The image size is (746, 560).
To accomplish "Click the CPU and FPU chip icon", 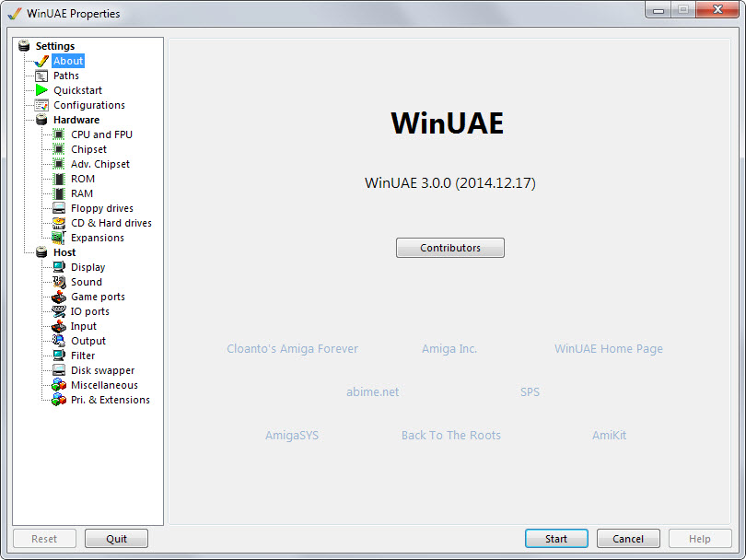I will (59, 134).
